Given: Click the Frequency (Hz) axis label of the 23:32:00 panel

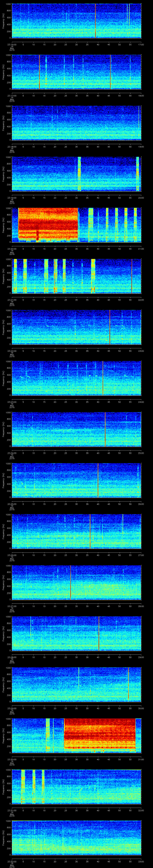Looking at the screenshot, I should pos(3,838).
